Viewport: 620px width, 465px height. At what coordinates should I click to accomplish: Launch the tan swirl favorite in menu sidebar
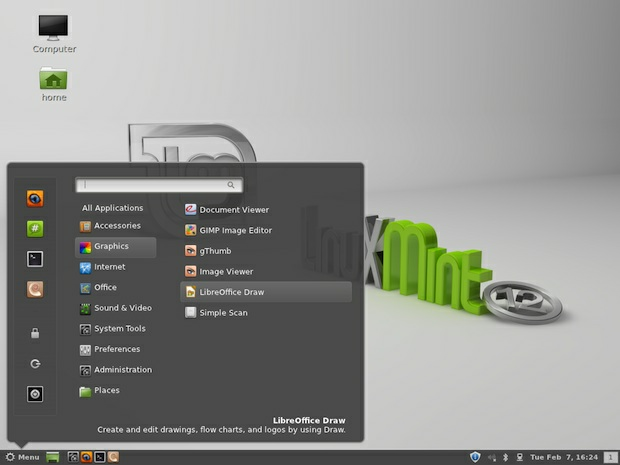click(x=35, y=289)
